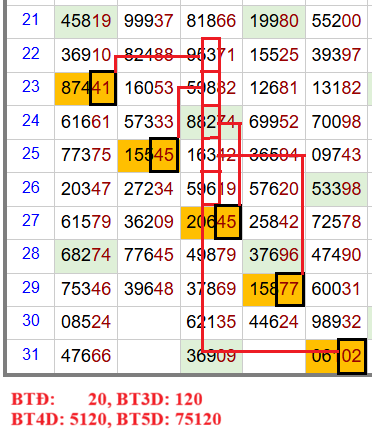The height and width of the screenshot is (438, 372).
Task: Pick the value 49879
Action: [x=211, y=256]
